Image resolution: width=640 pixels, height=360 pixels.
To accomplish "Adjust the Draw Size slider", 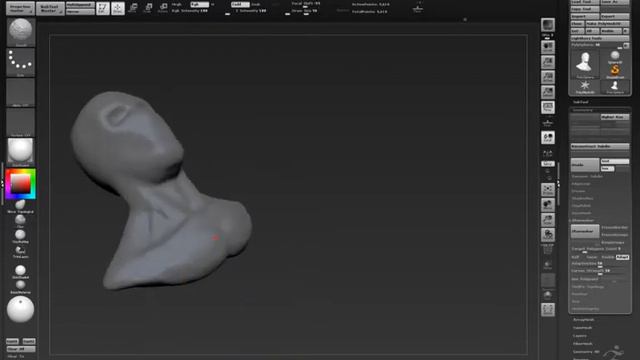I will point(305,11).
